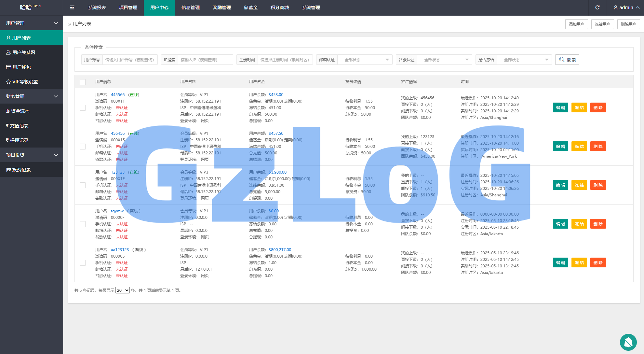
Task: Open 用户钱包 wallet sidebar item
Action: (21, 67)
